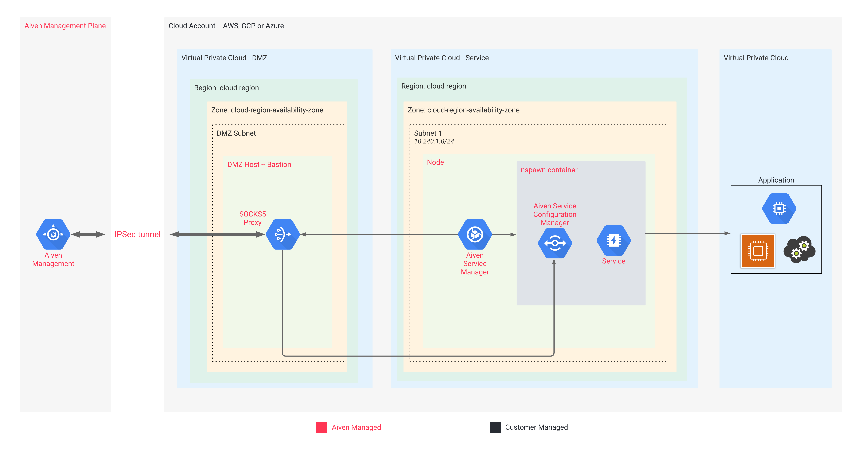Select the zone label inside the DMZ region
This screenshot has width=868, height=450.
coord(267,110)
